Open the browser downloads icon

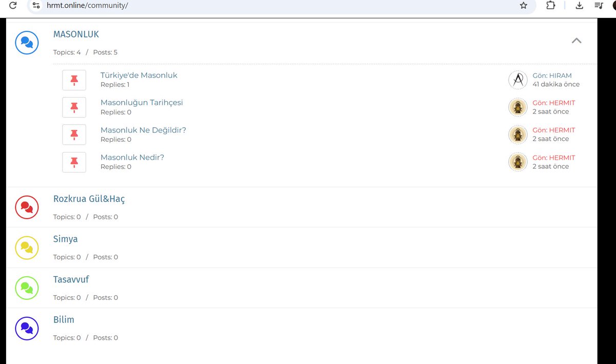(x=580, y=6)
